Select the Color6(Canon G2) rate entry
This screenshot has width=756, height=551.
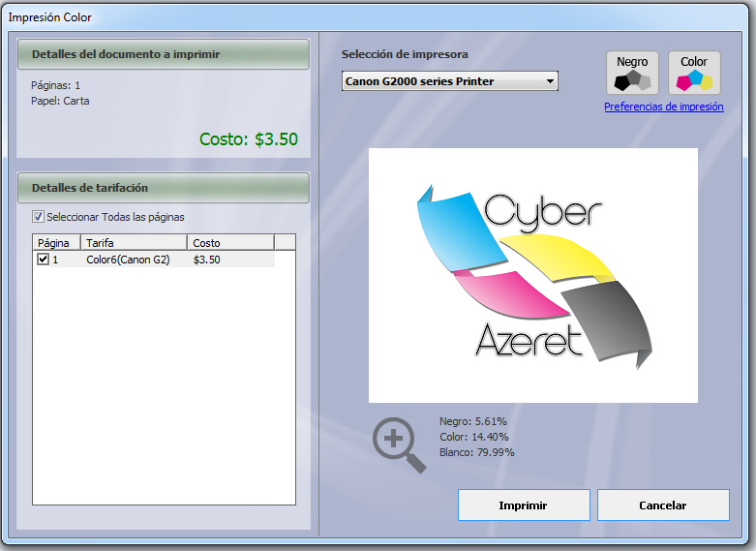coord(128,260)
